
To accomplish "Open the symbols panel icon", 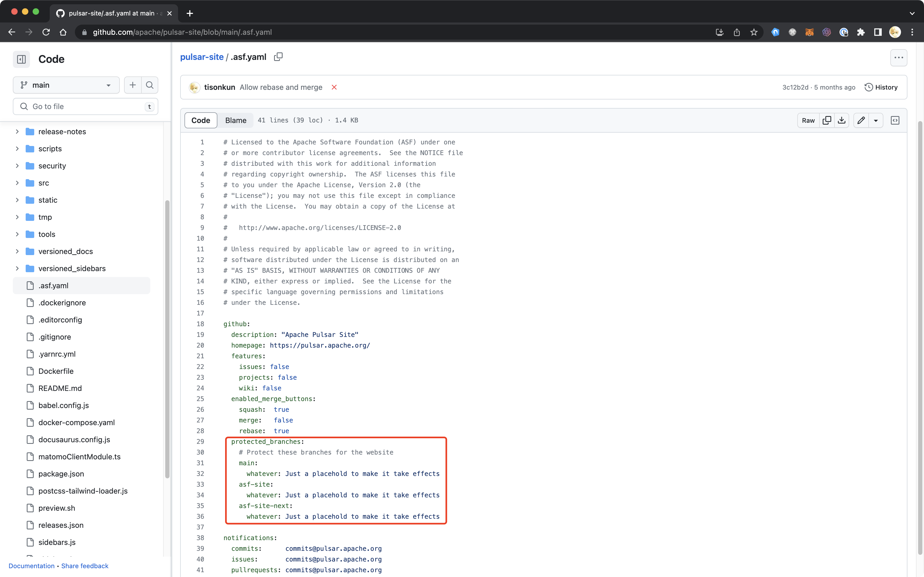I will [895, 120].
